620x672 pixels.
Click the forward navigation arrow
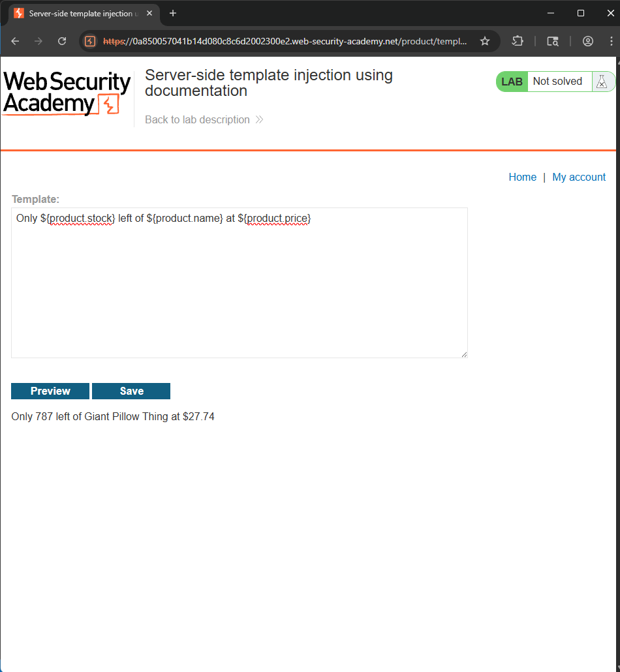coord(39,41)
